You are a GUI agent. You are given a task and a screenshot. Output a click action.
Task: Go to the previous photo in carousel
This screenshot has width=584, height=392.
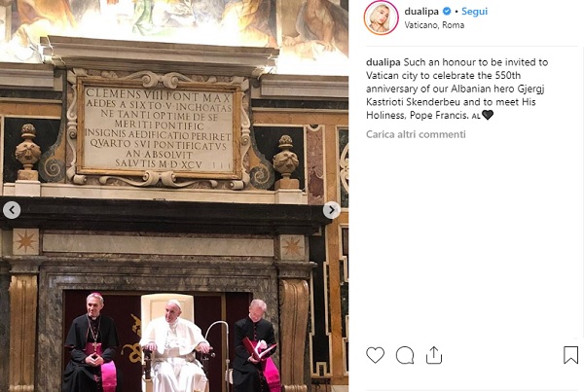(12, 210)
